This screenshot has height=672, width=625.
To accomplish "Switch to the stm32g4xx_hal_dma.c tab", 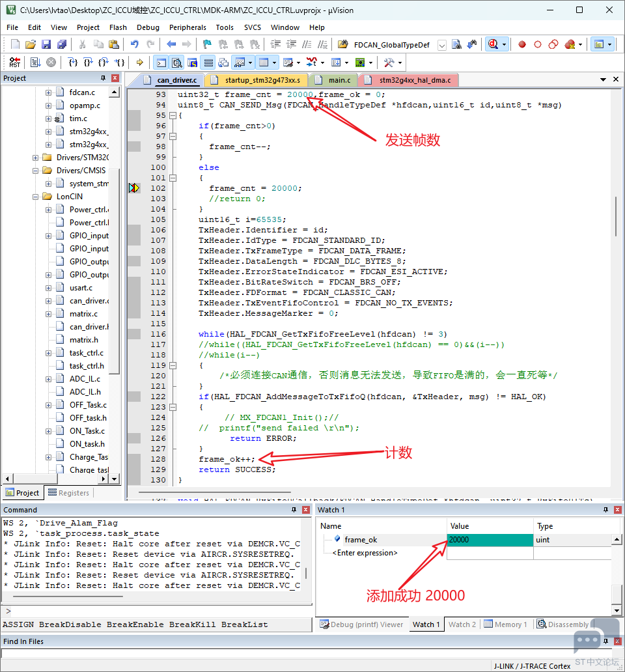I will pyautogui.click(x=410, y=80).
